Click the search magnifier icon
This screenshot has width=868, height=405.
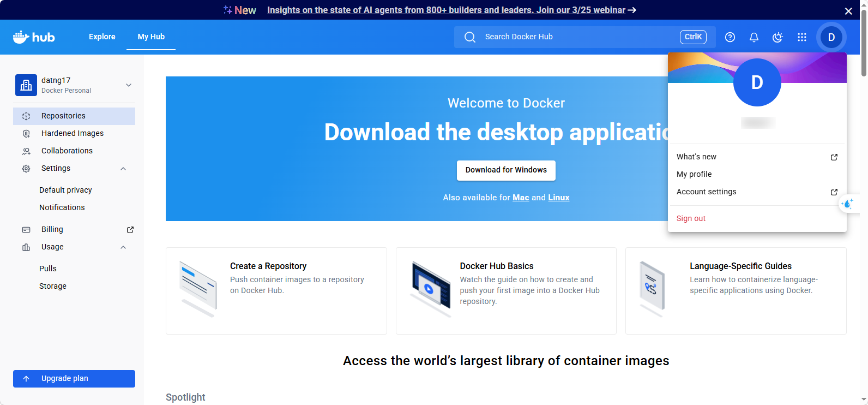pyautogui.click(x=470, y=37)
